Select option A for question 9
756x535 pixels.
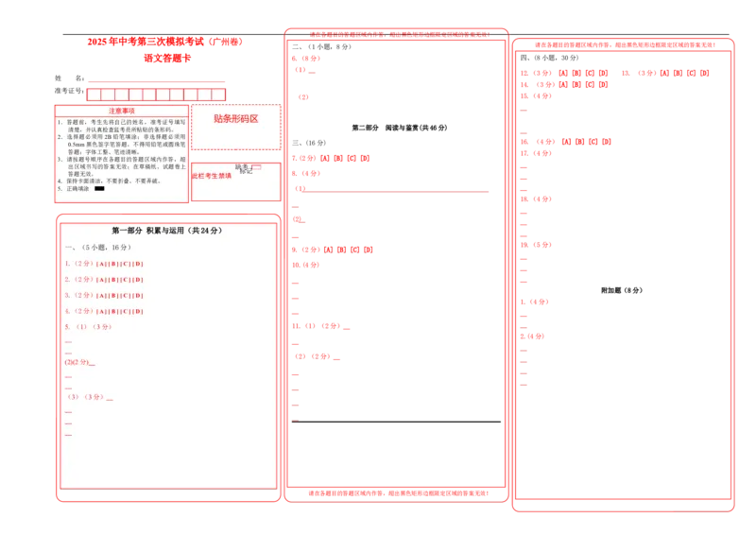tap(328, 250)
